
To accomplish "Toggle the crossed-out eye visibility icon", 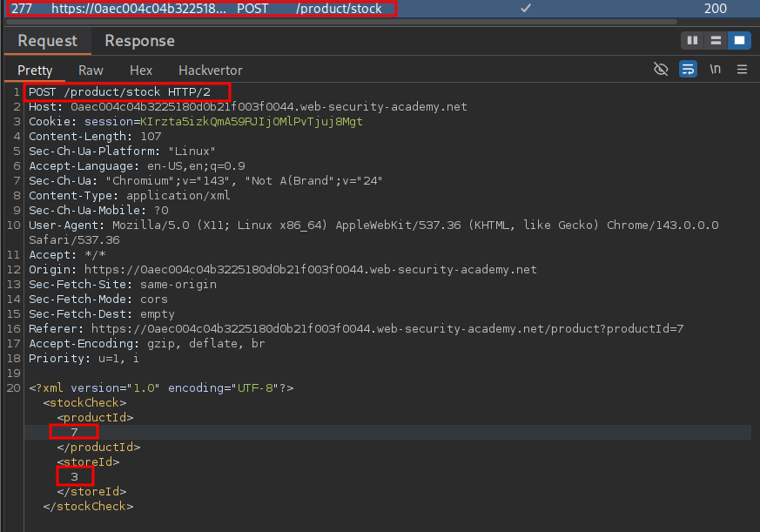I will pos(661,70).
